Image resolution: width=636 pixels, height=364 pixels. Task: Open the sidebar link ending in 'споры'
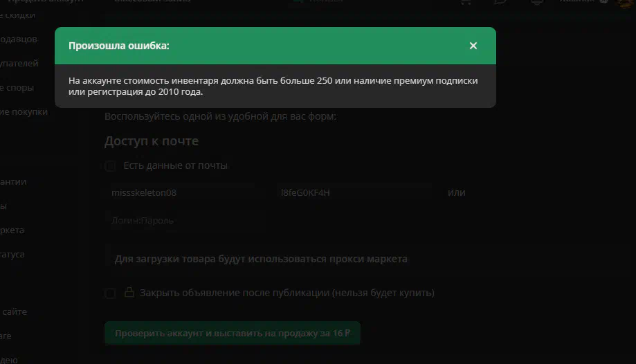point(17,88)
